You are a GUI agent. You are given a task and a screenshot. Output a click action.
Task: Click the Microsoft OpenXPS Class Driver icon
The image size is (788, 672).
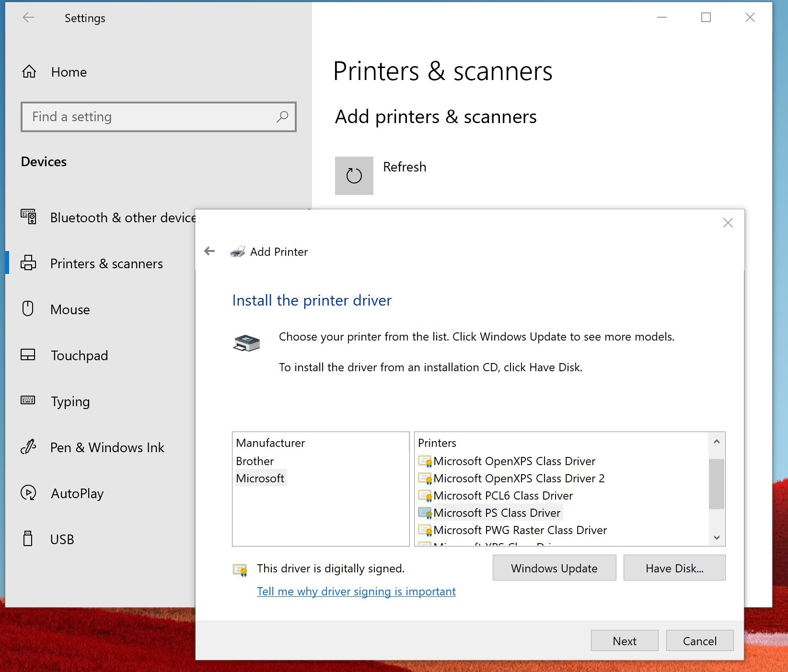click(425, 461)
